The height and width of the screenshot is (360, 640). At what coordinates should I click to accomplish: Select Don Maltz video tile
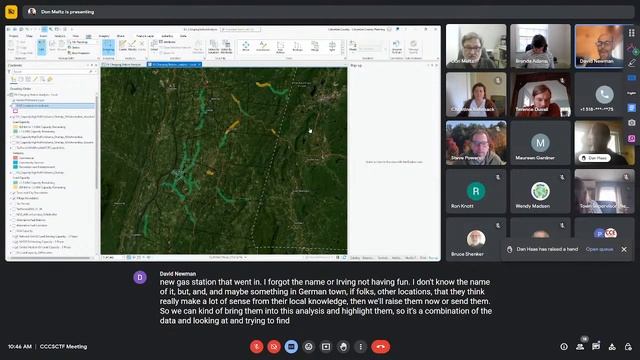476,46
